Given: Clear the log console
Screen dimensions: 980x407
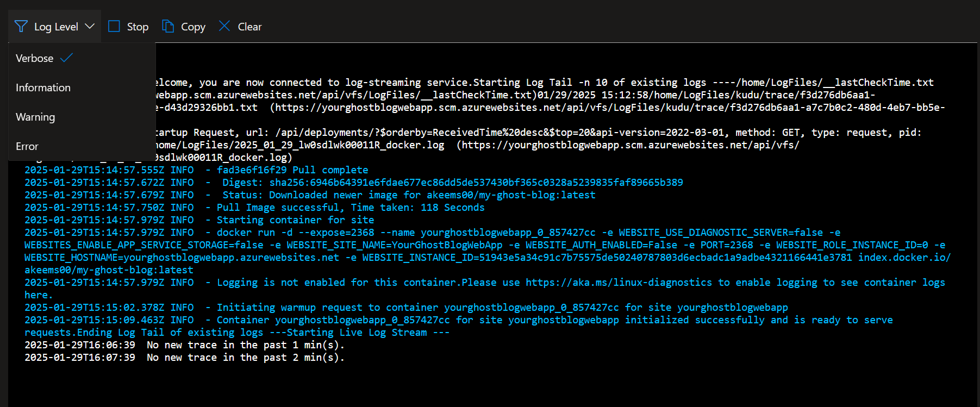Looking at the screenshot, I should click(240, 26).
